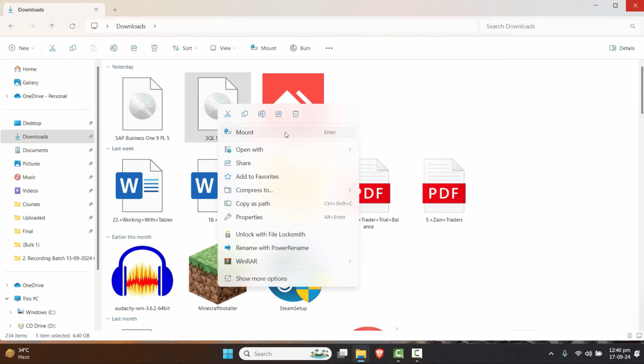
Task: Unpin Desktop from Quick access
Action: click(x=91, y=123)
